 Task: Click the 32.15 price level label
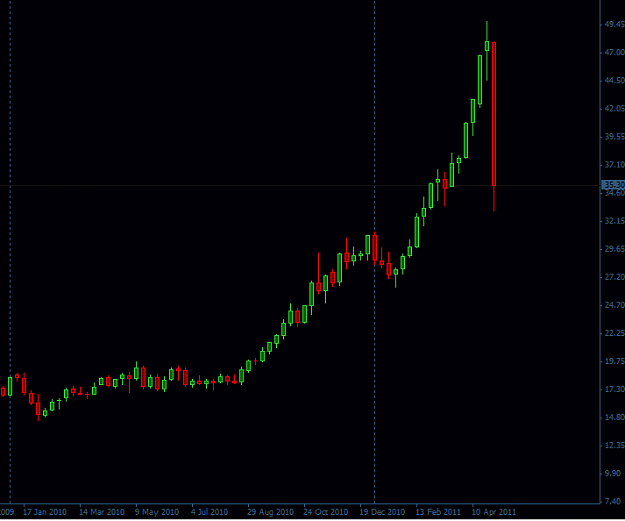[x=614, y=221]
